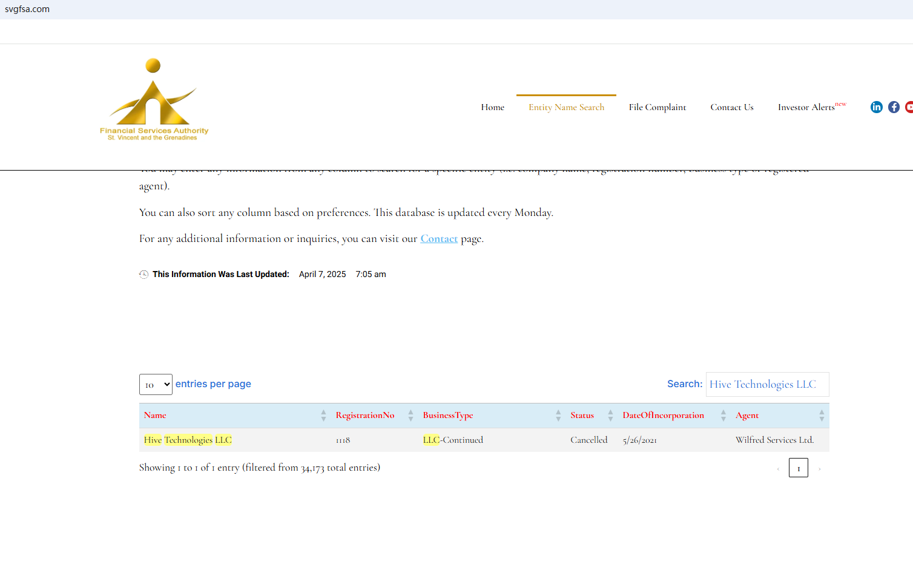Open the LinkedIn social icon
Screen dimensions: 913x588
(876, 107)
